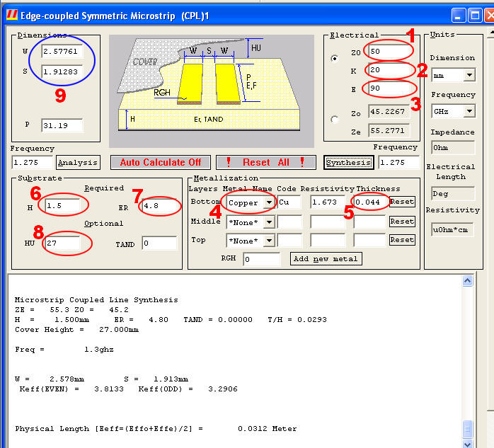The height and width of the screenshot is (448, 494).
Task: Click the 'Keff(EVEN) = 3.8133' output text
Action: 71,389
